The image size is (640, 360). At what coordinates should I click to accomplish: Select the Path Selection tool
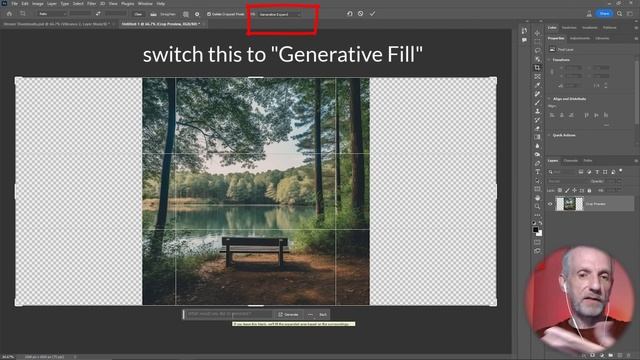coord(537,180)
